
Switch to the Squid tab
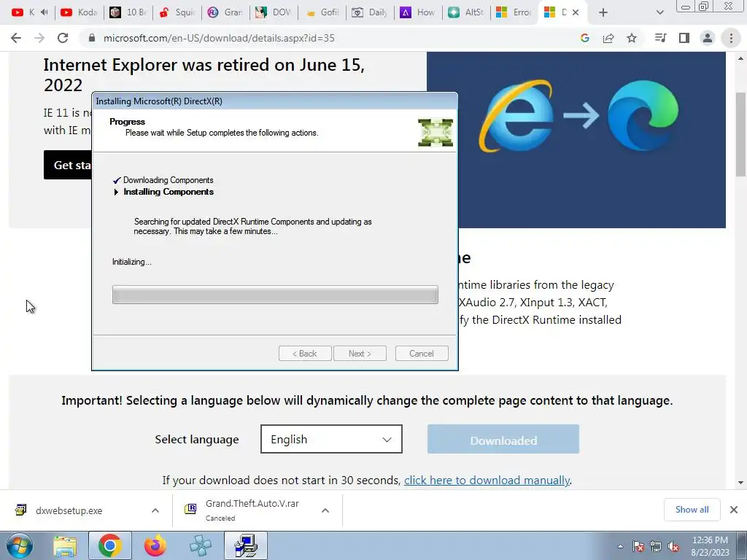tap(177, 12)
